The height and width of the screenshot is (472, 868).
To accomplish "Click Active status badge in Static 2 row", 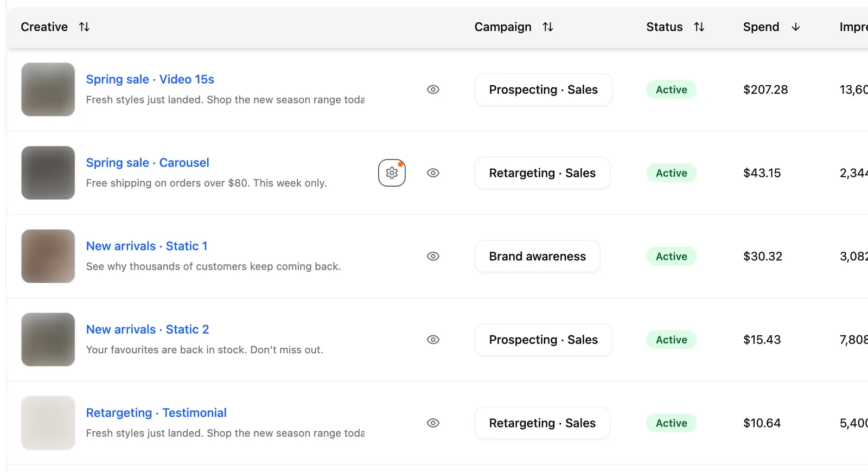I will pos(671,340).
